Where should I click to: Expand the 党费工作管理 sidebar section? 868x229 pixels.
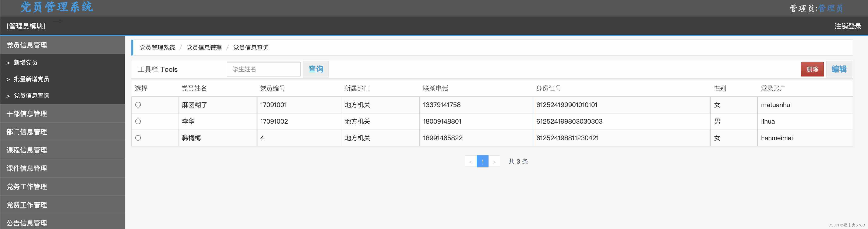[x=62, y=205]
